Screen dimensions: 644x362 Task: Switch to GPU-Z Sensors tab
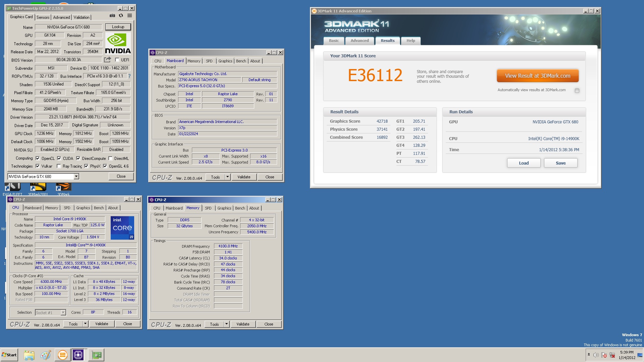[43, 17]
